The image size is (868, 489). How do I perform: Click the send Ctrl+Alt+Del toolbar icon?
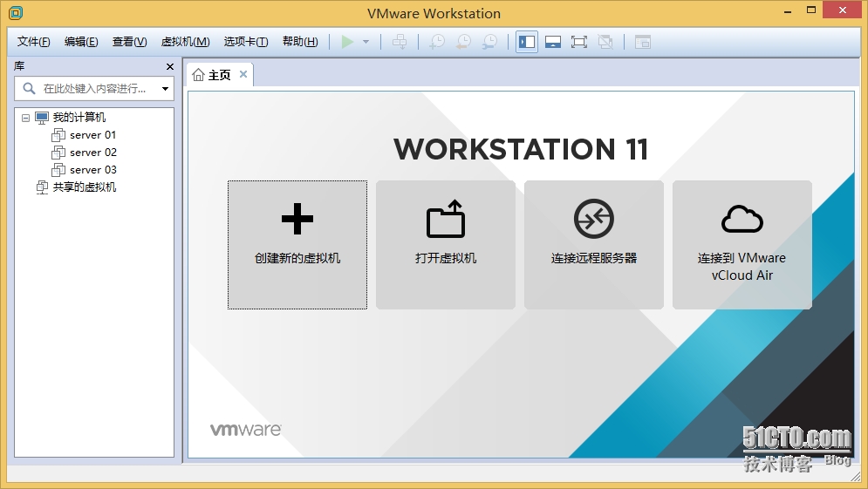[x=400, y=42]
